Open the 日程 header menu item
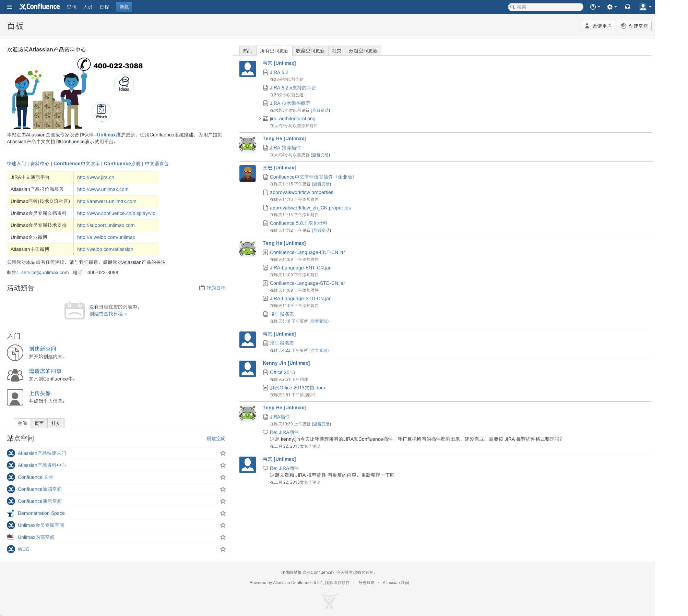This screenshot has height=616, width=688. (104, 7)
